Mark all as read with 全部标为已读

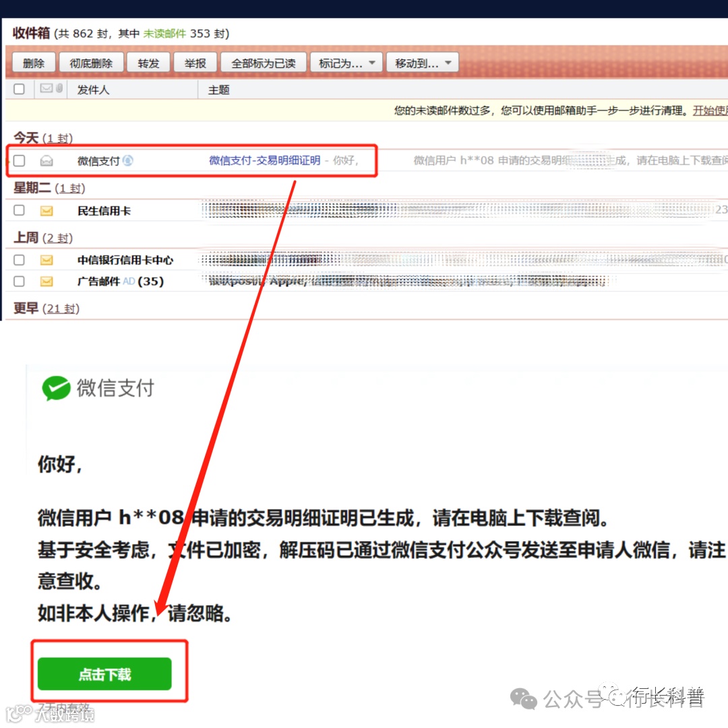264,63
